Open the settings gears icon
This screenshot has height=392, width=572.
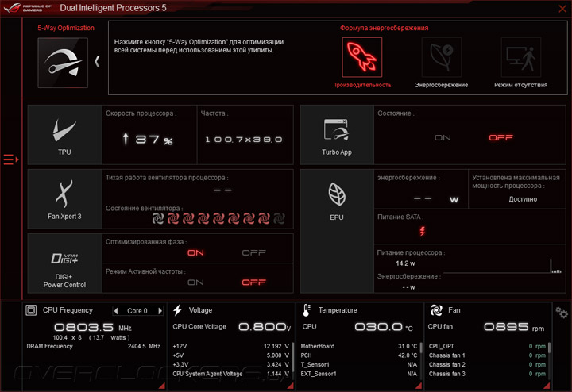(x=562, y=313)
